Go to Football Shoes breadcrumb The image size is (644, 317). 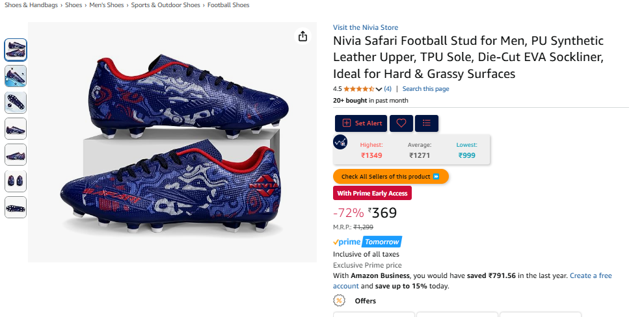228,5
